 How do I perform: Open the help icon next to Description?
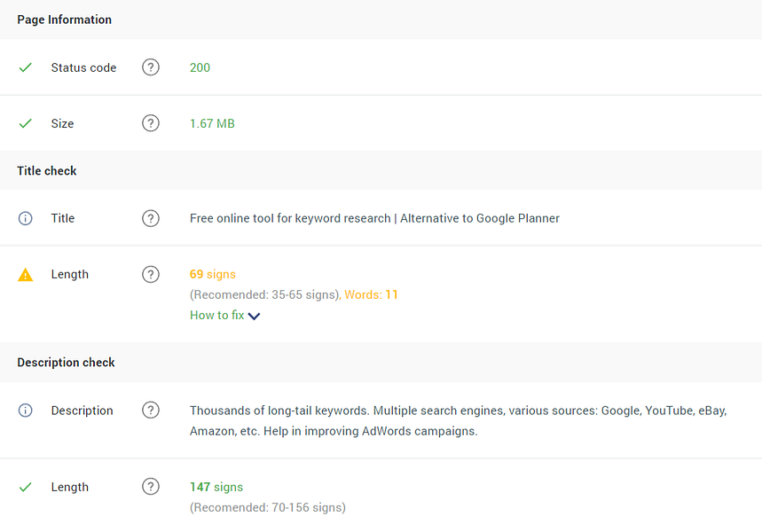(151, 411)
